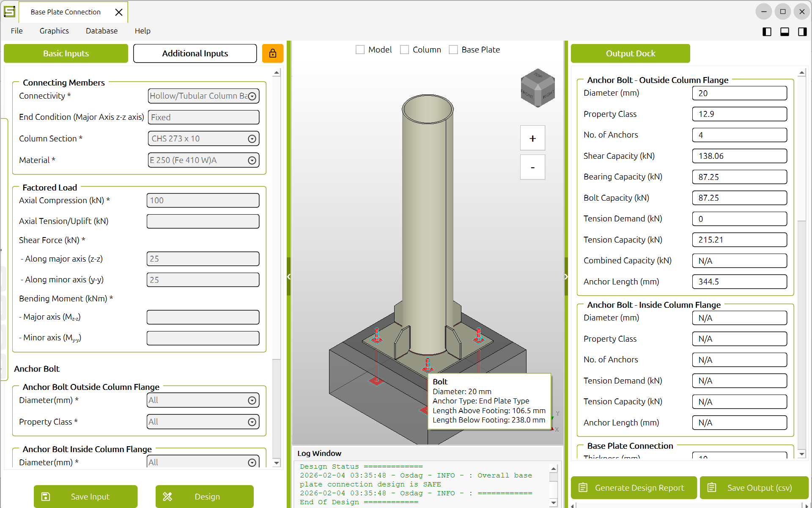Close the Base Plate Connection tab

tap(119, 12)
